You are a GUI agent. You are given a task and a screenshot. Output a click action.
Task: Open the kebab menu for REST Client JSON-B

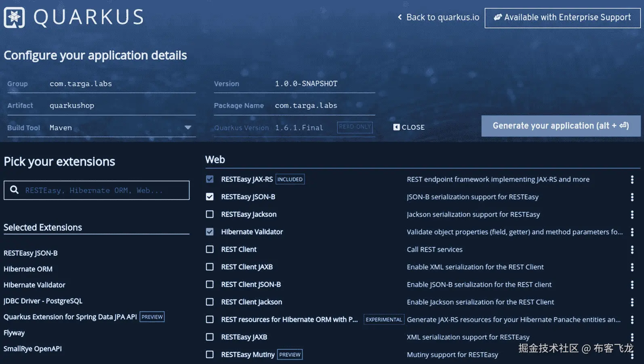coord(632,285)
